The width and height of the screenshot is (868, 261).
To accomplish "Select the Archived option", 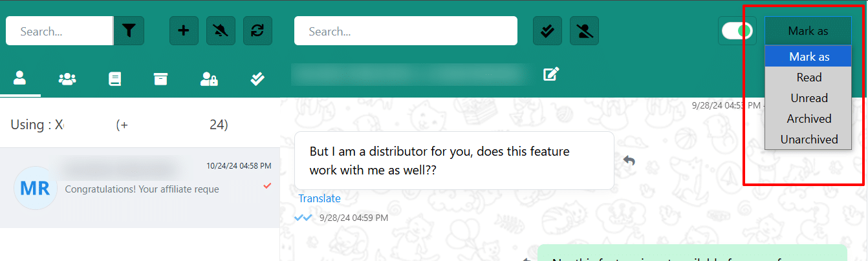I will pyautogui.click(x=808, y=119).
